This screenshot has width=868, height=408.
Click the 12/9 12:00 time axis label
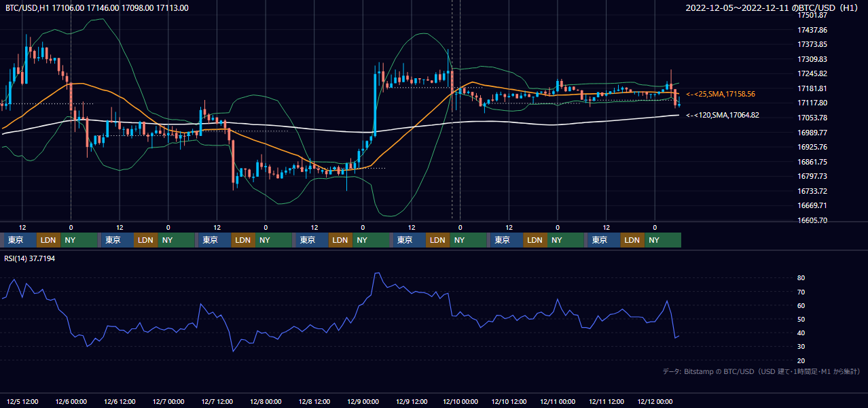coord(412,401)
